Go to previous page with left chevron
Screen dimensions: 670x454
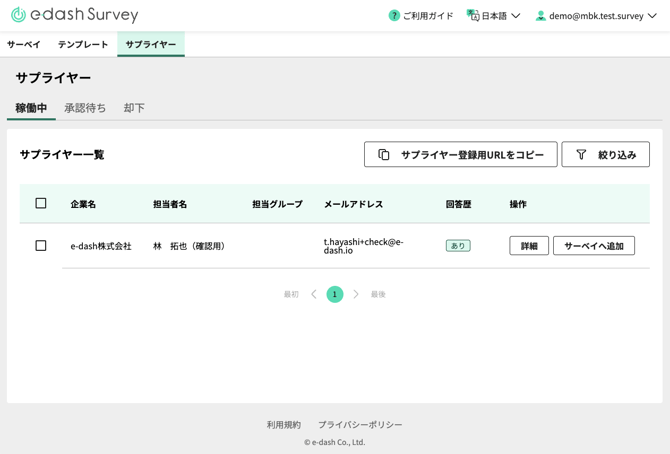[314, 294]
